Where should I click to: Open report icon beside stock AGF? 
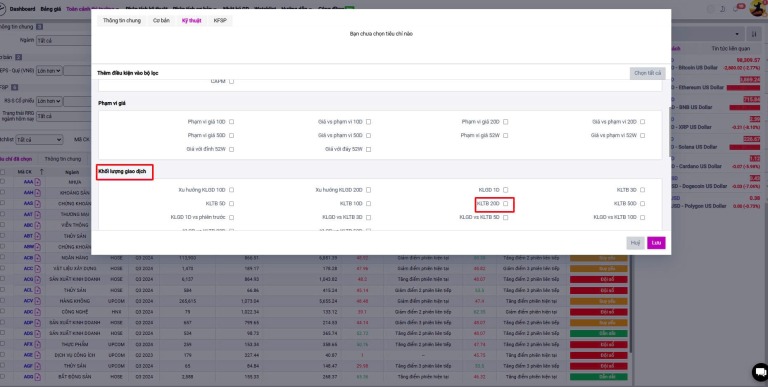pos(38,365)
